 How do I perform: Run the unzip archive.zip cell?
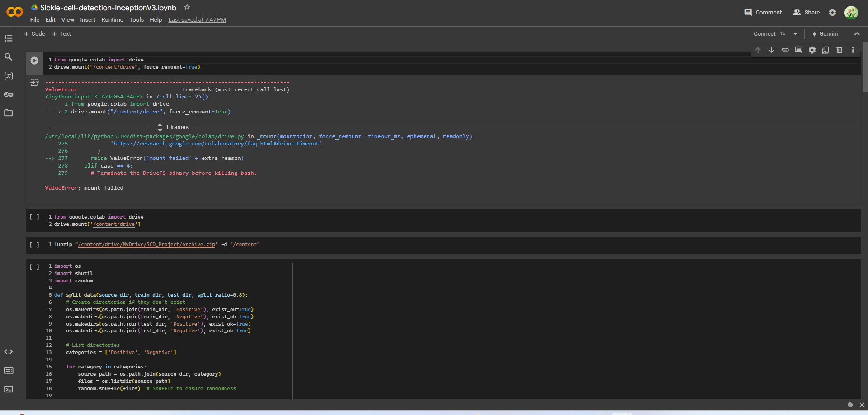tap(34, 245)
